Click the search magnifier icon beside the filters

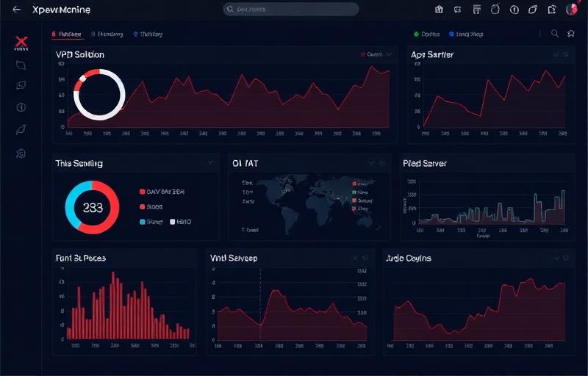(x=555, y=34)
